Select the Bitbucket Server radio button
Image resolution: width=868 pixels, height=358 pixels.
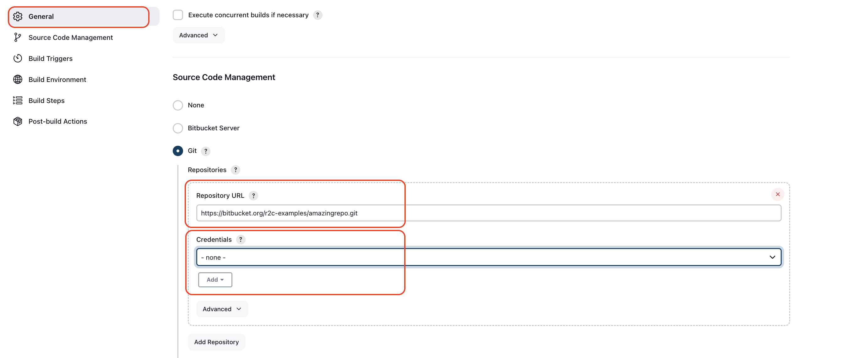(x=178, y=128)
